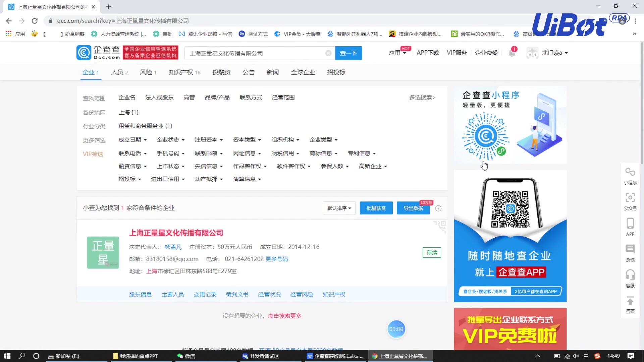Viewport: 644px width, 362px height.
Task: Expand the 资本类型 filter dropdown
Action: pos(247,140)
